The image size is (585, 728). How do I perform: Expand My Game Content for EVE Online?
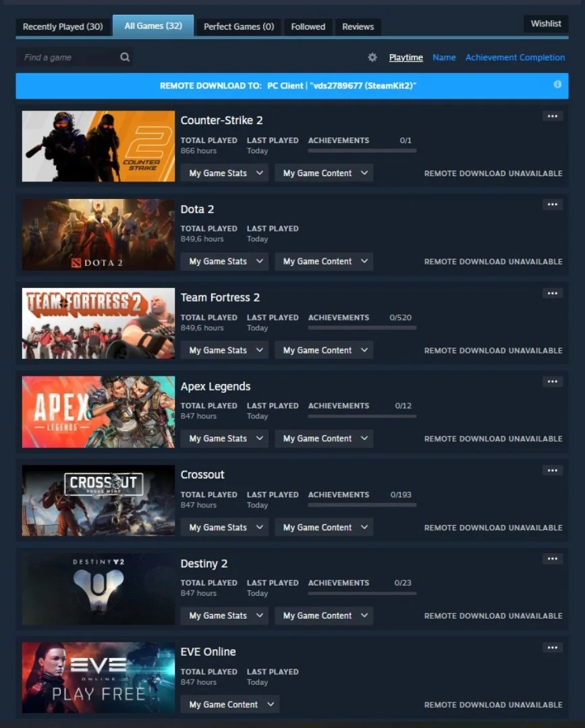[230, 704]
